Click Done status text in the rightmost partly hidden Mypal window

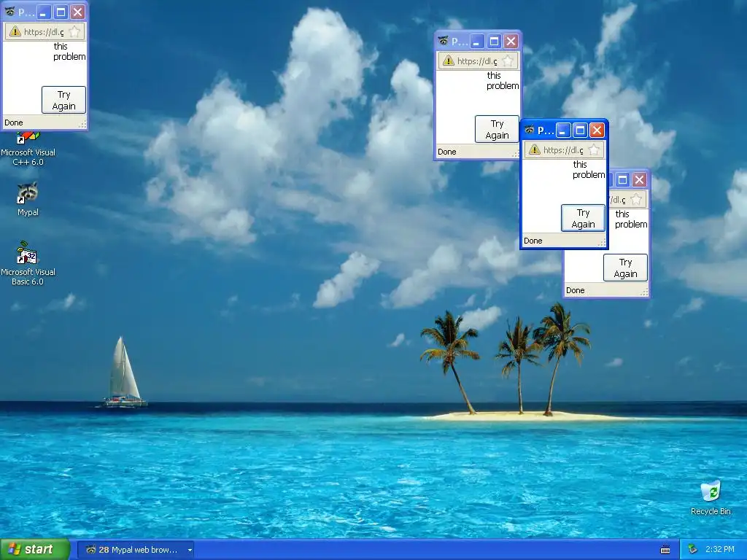[576, 290]
